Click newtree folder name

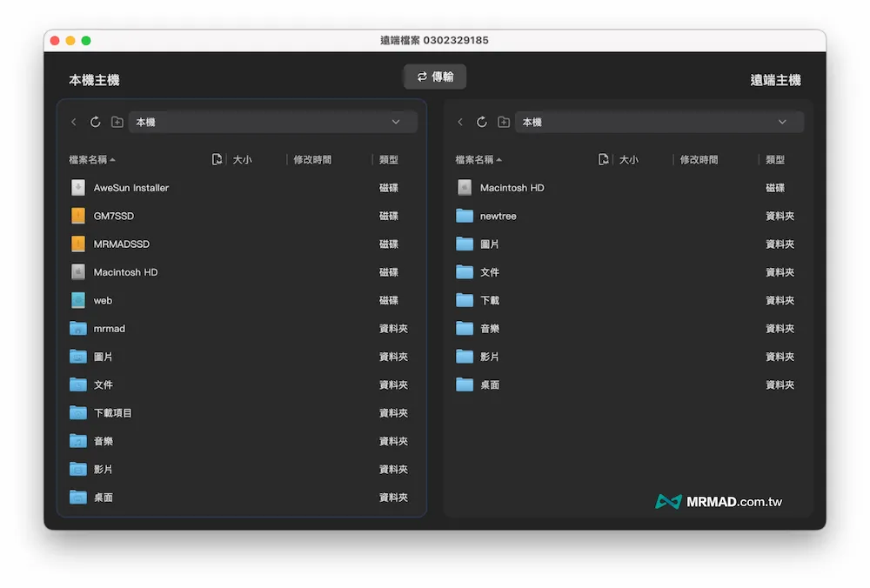tap(499, 216)
